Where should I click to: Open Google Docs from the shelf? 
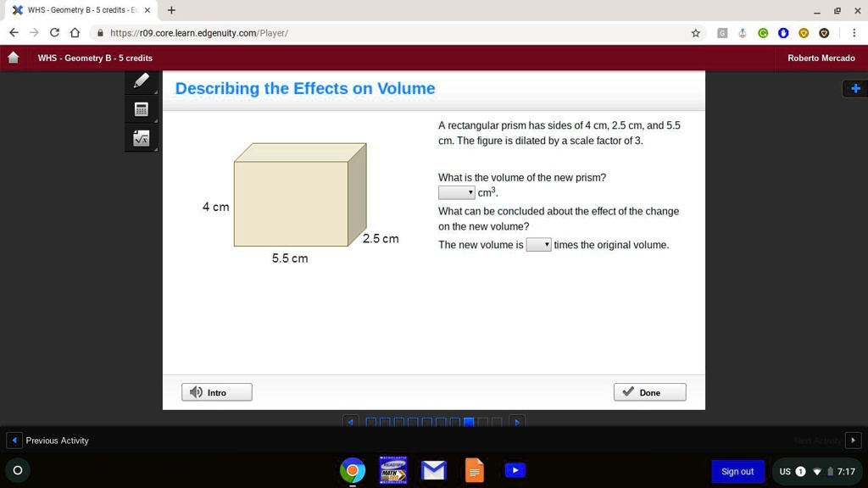click(x=474, y=469)
